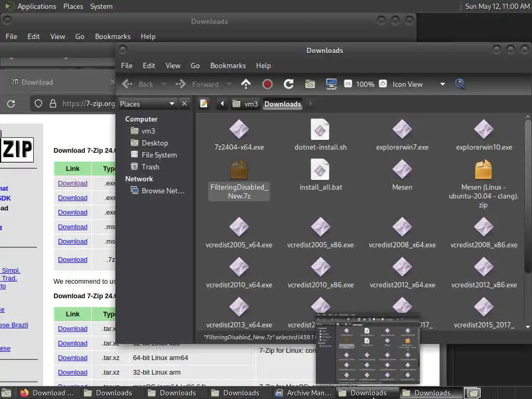The image size is (532, 399).
Task: Open Bookmarks menu of front Downloads window
Action: coord(228,65)
